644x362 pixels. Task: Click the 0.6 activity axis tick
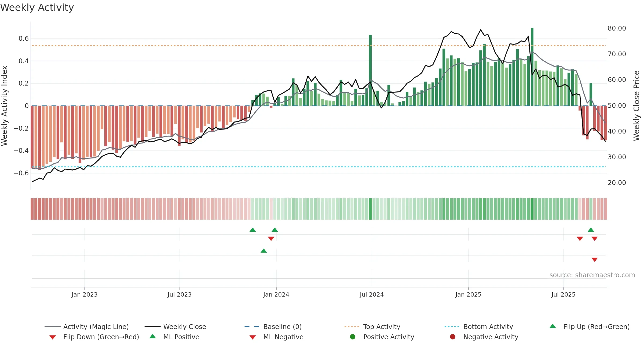pos(24,39)
